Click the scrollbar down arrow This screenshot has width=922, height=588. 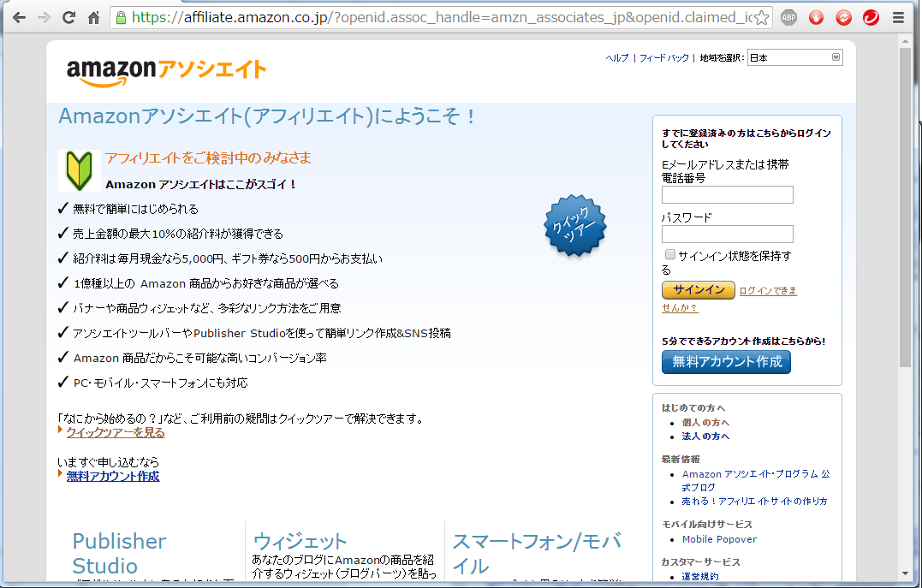(905, 574)
